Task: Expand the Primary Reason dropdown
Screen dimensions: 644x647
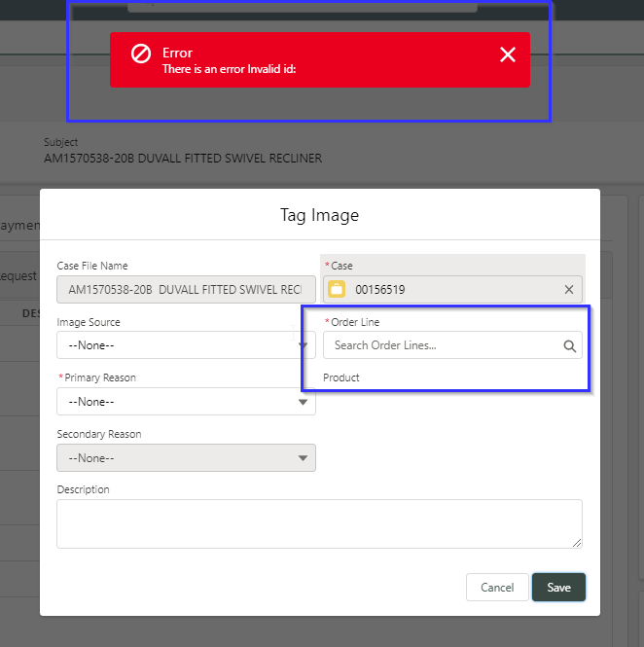Action: tap(185, 401)
